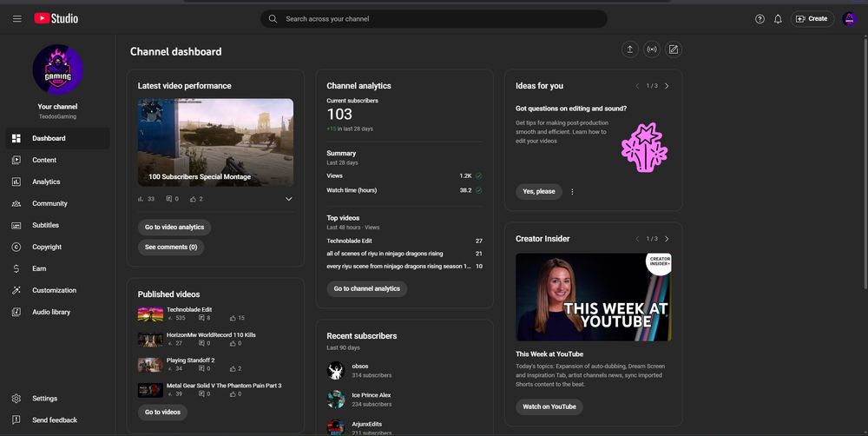
Task: Click every riyu scene season 1 top video
Action: (x=399, y=267)
